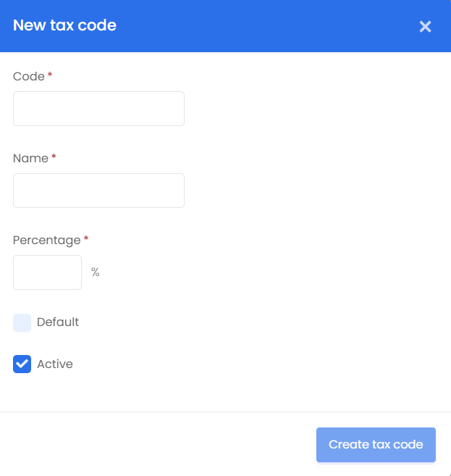Submit with the Create tax code button
The height and width of the screenshot is (476, 451).
pos(376,445)
